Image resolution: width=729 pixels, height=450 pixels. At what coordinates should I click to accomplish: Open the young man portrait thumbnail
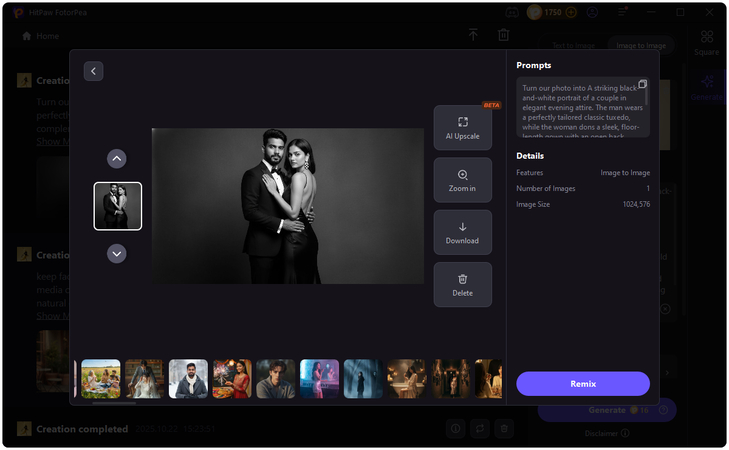pos(276,378)
